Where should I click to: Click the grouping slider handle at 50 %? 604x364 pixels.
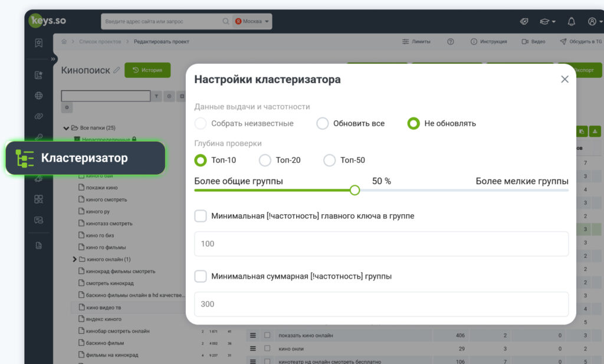pos(354,190)
